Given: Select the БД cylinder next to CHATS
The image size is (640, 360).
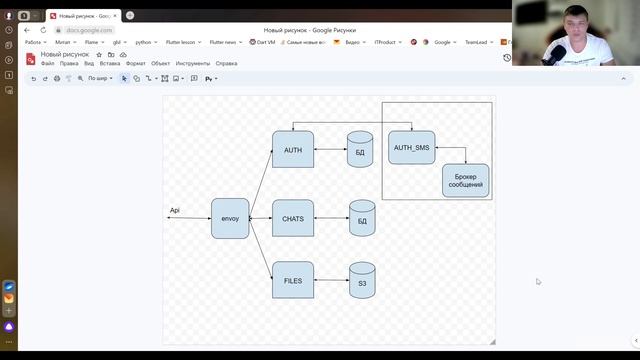Looking at the screenshot, I should 362,218.
